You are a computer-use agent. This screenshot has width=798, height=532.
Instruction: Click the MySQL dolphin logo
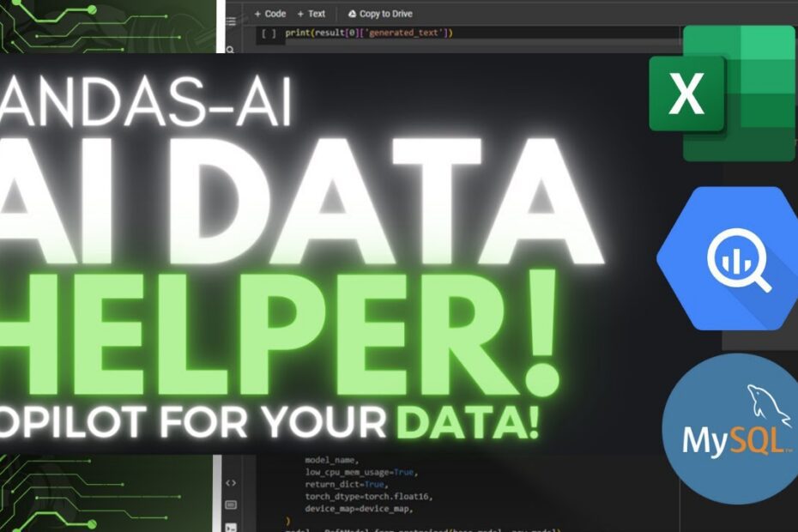[732, 429]
